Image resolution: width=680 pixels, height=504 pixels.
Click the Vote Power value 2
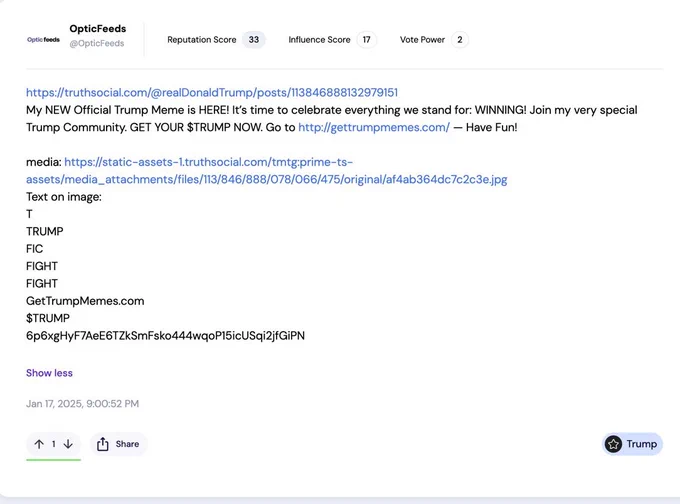click(x=460, y=39)
